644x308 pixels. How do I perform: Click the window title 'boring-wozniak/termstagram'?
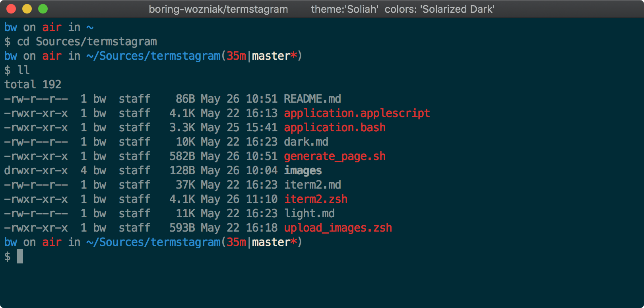pos(218,9)
